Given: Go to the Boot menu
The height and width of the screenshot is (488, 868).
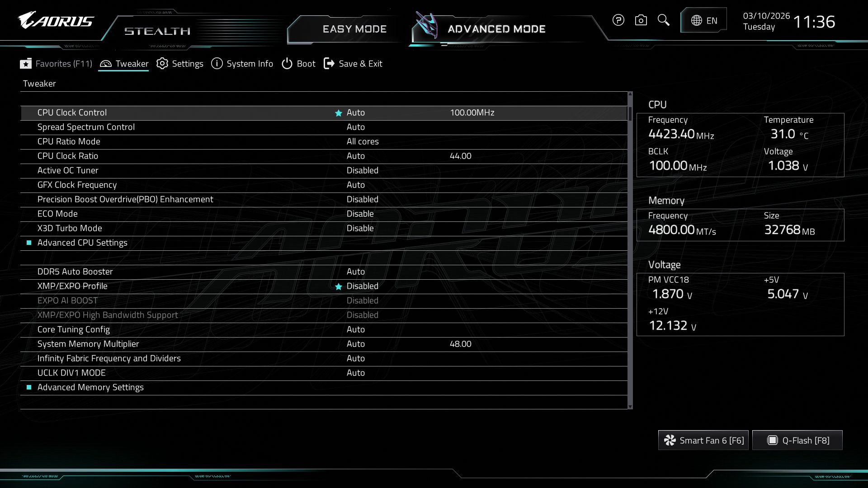Looking at the screenshot, I should pos(305,64).
